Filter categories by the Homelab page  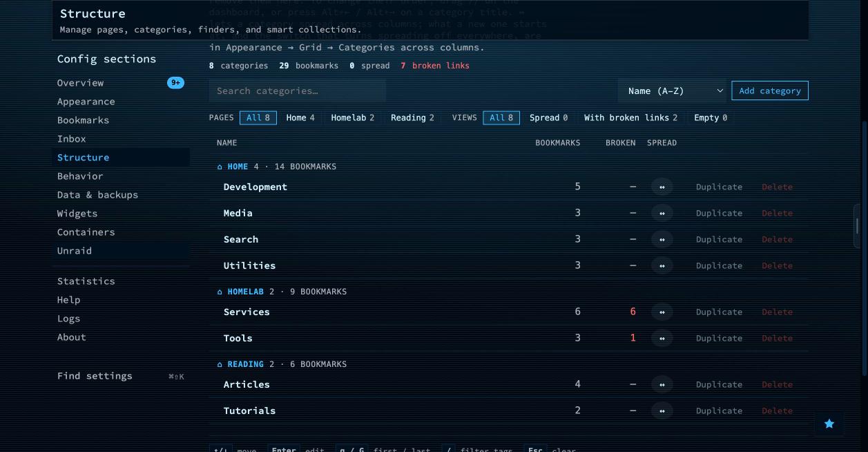353,117
